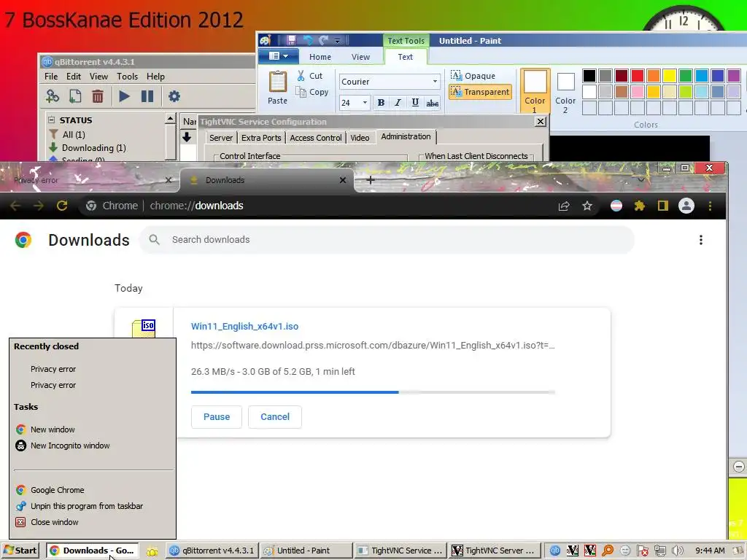
Task: Open Extra Ports tab in TightVNC
Action: (261, 138)
